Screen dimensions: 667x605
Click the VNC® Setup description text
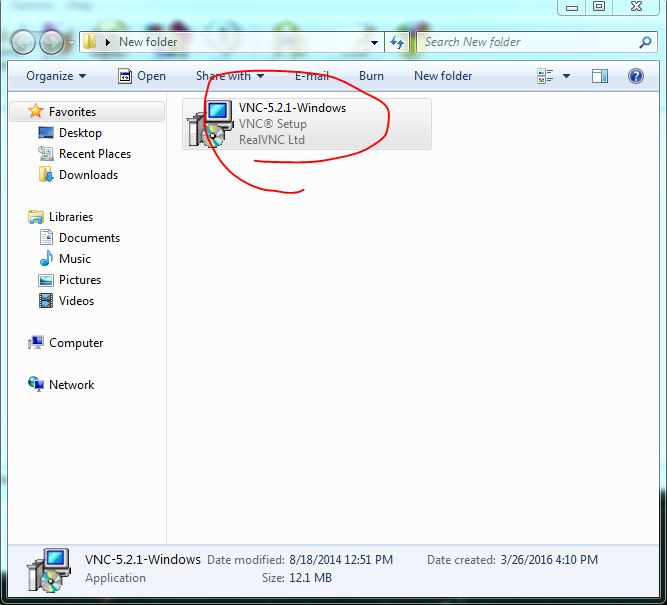273,124
